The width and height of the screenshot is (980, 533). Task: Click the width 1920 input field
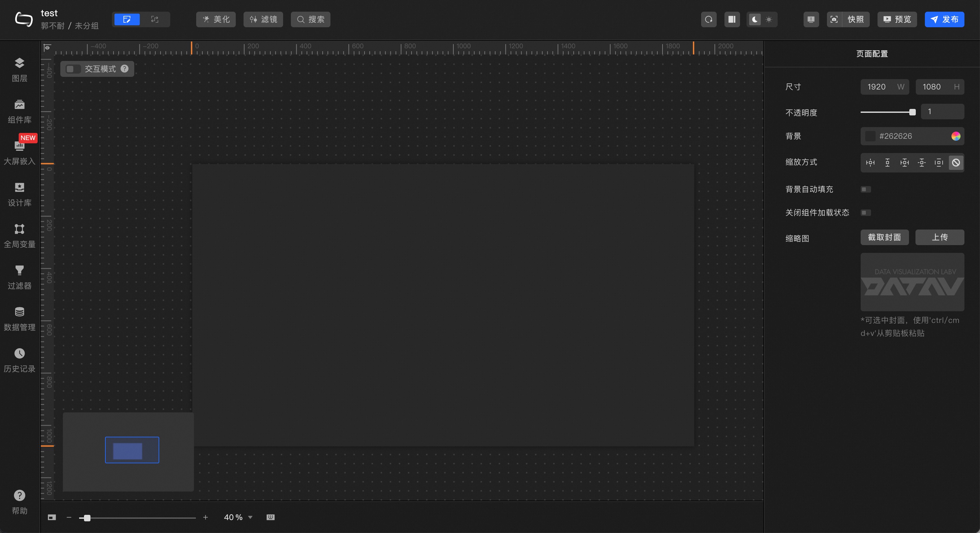pyautogui.click(x=877, y=87)
